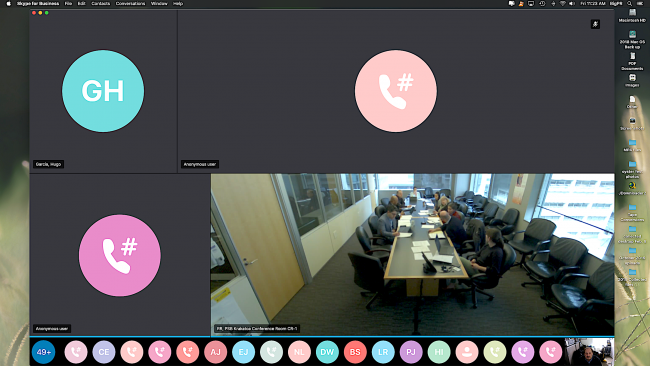Select the AJ participant avatar
650x366 pixels.
pos(216,352)
